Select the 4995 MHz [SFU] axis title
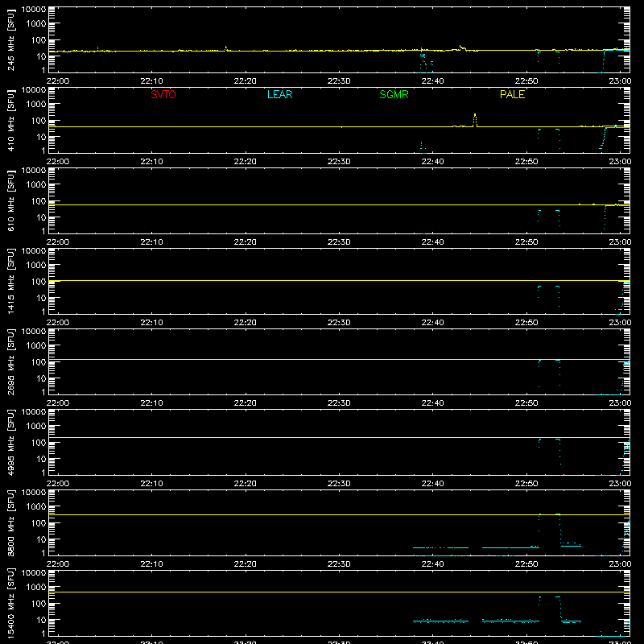Image resolution: width=644 pixels, height=644 pixels. click(11, 442)
